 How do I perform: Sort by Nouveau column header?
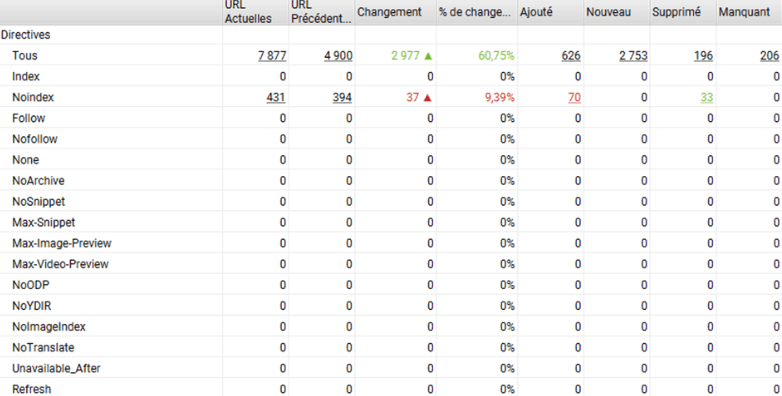(617, 12)
